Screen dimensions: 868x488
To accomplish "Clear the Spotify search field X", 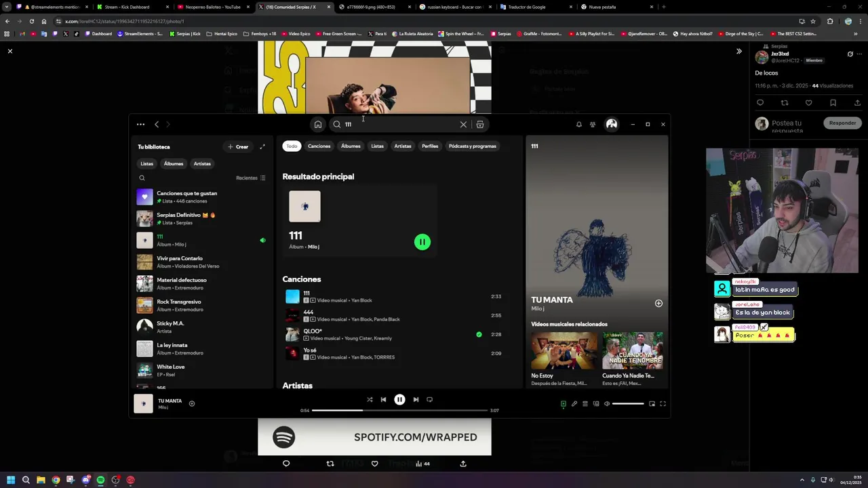I will [x=463, y=124].
